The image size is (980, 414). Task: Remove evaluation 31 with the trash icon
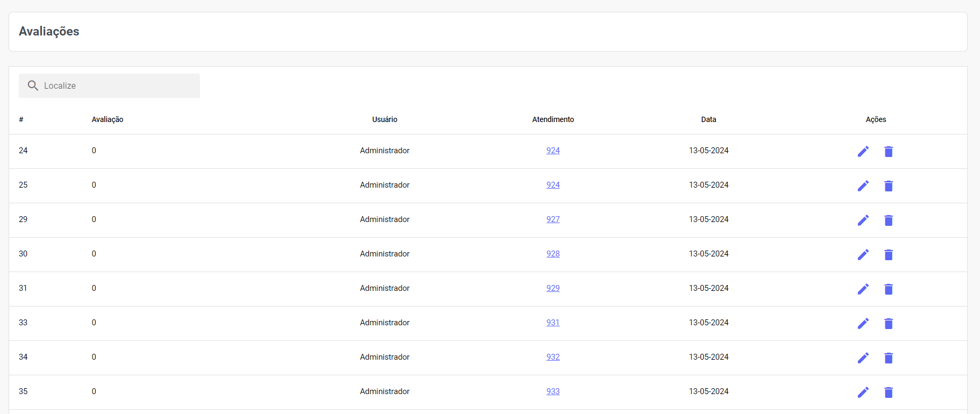(888, 289)
